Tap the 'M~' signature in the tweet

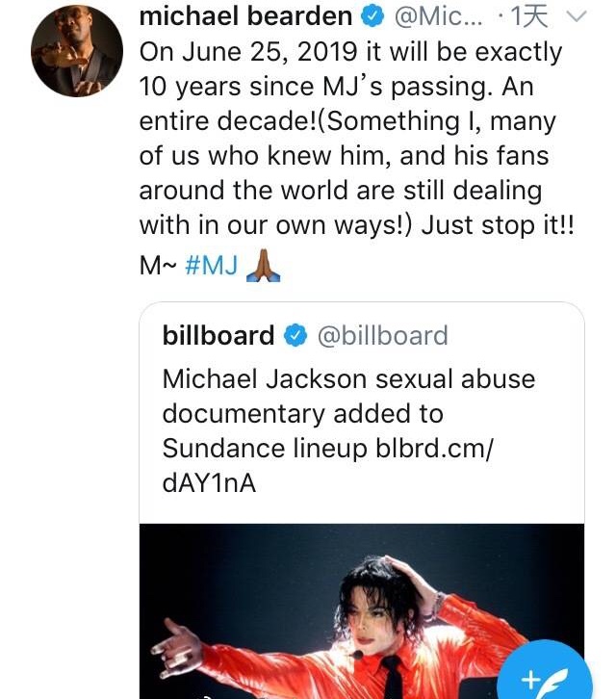[x=158, y=266]
